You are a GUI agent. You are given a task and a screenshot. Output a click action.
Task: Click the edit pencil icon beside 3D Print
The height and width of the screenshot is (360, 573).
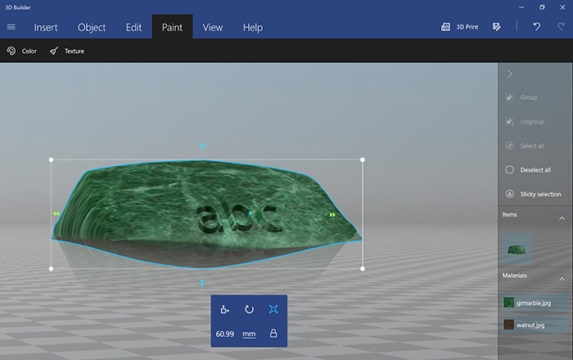tap(497, 27)
